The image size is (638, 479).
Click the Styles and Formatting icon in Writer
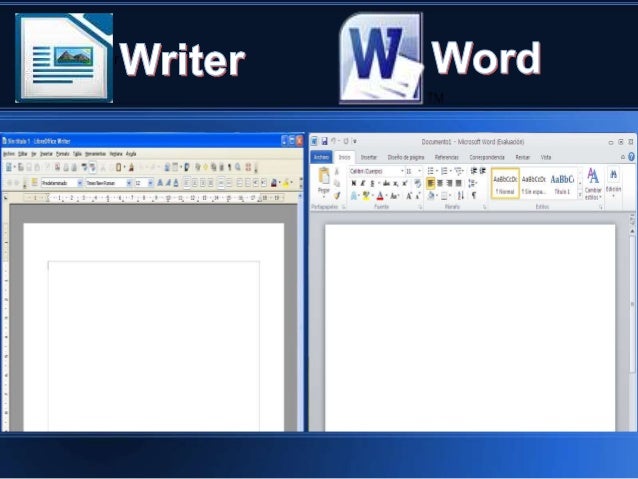tap(34, 182)
